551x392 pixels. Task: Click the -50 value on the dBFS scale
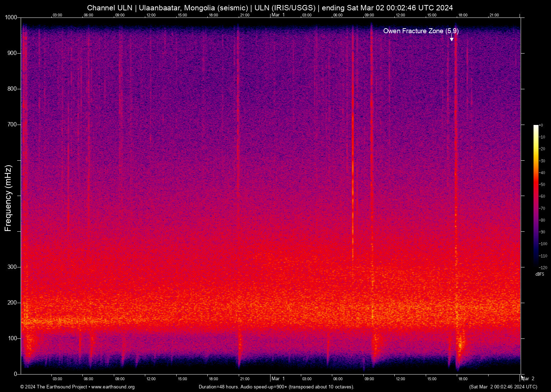point(542,185)
